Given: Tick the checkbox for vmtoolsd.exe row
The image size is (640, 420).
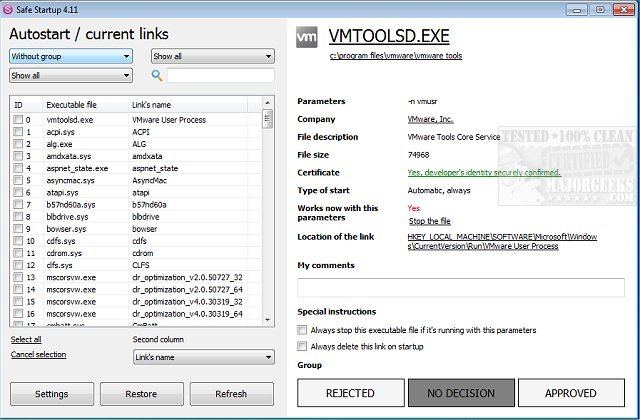Looking at the screenshot, I should tap(18, 119).
